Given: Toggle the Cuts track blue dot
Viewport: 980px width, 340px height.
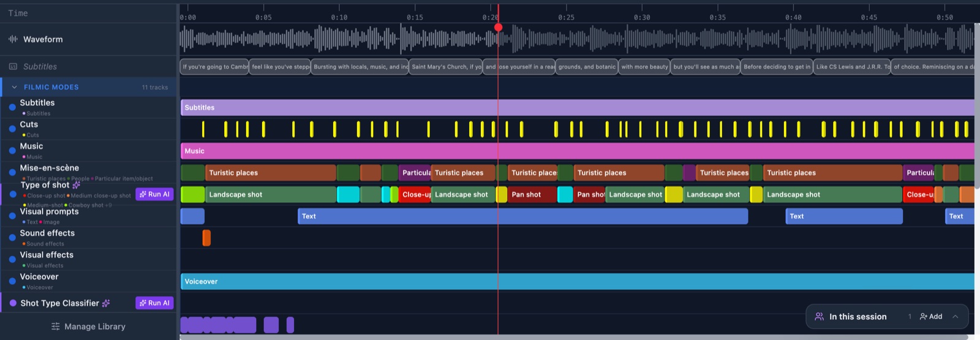Looking at the screenshot, I should tap(12, 129).
